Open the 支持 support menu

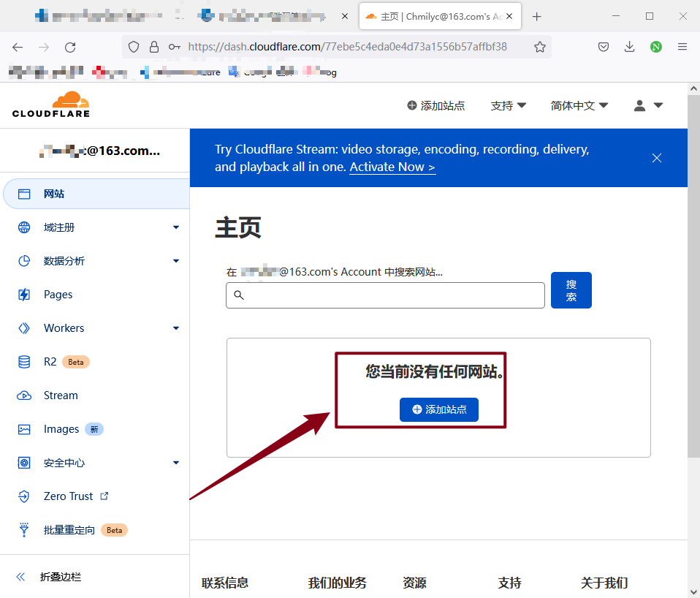[508, 105]
